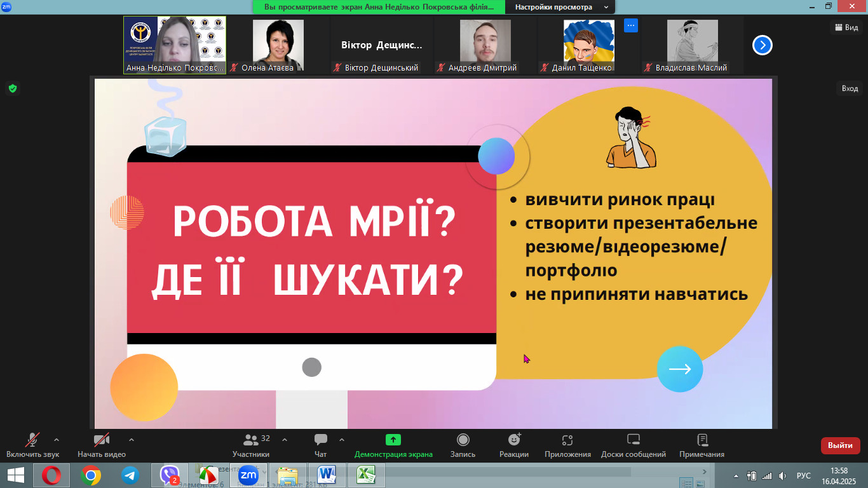Switch to Zoom taskbar icon
Viewport: 868px width, 488px height.
pyautogui.click(x=248, y=475)
